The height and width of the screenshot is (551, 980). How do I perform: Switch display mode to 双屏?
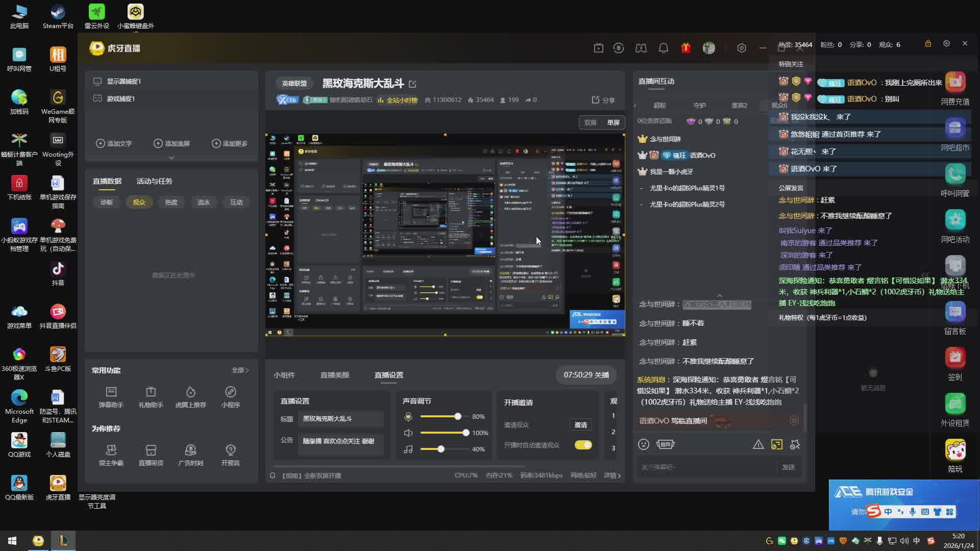pos(591,122)
